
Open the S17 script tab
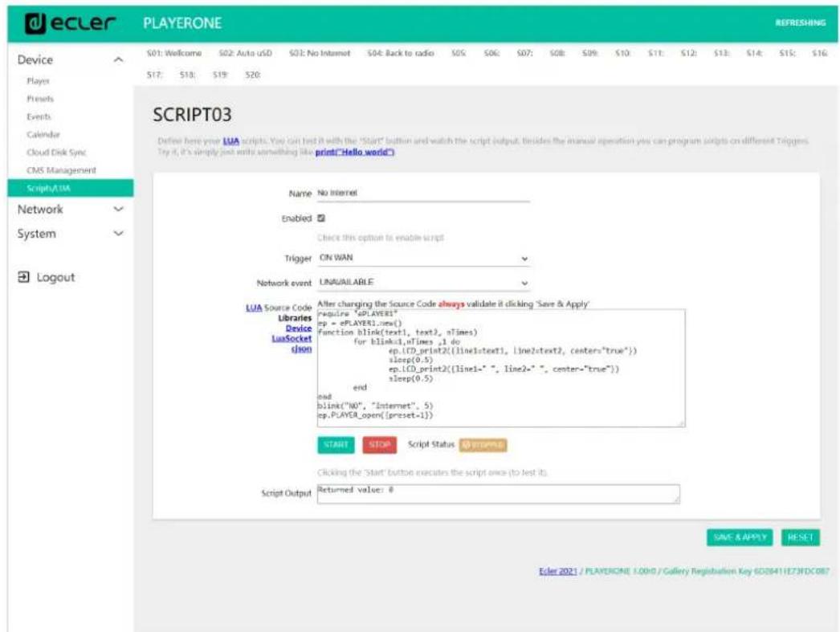[x=154, y=75]
